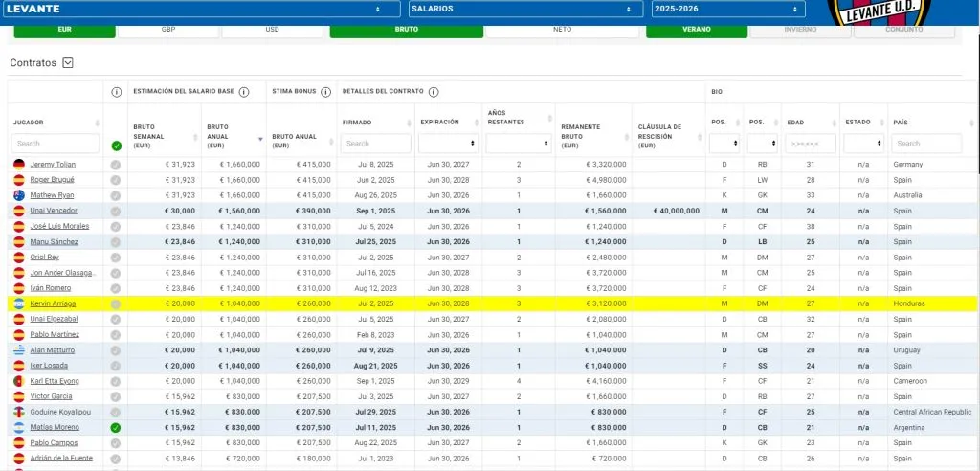Collapse the Contratos section chevron
This screenshot has width=980, height=471.
pos(68,63)
